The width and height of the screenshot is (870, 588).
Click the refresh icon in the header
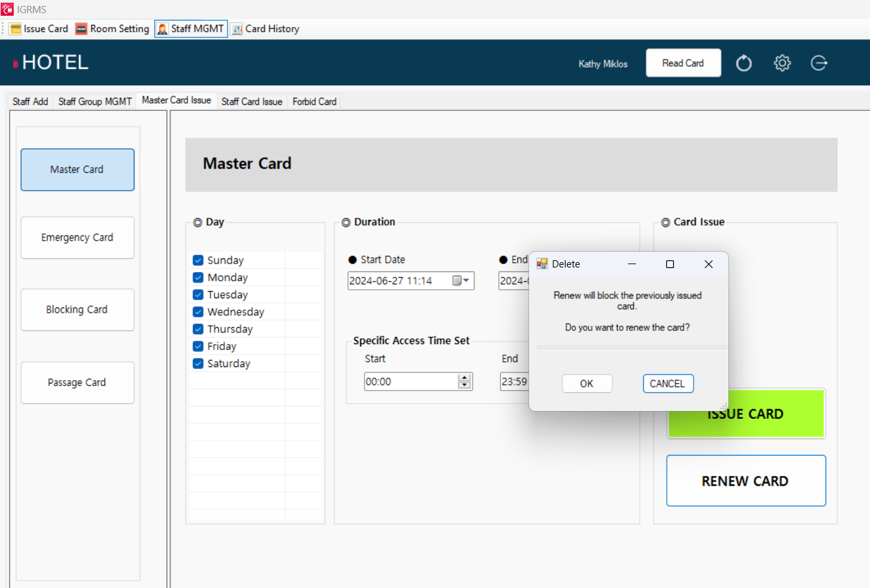(x=743, y=62)
